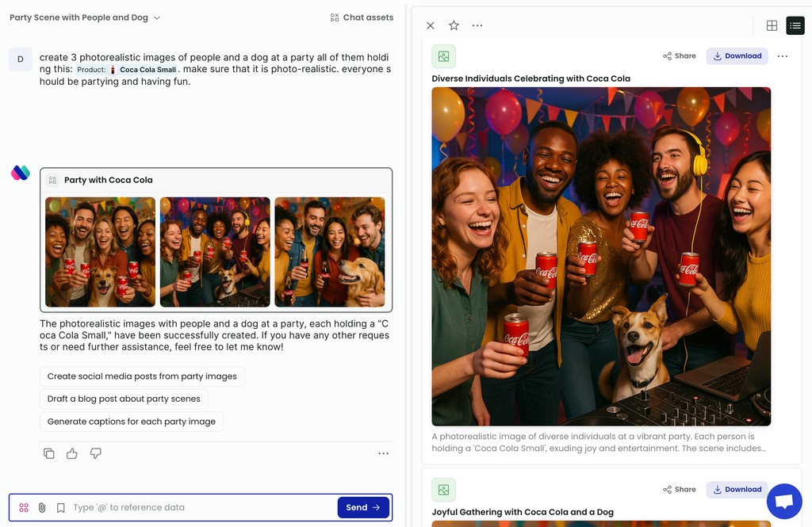Screen dimensions: 812x527
Task: Select Create social media posts suggestion
Action: pyautogui.click(x=142, y=376)
